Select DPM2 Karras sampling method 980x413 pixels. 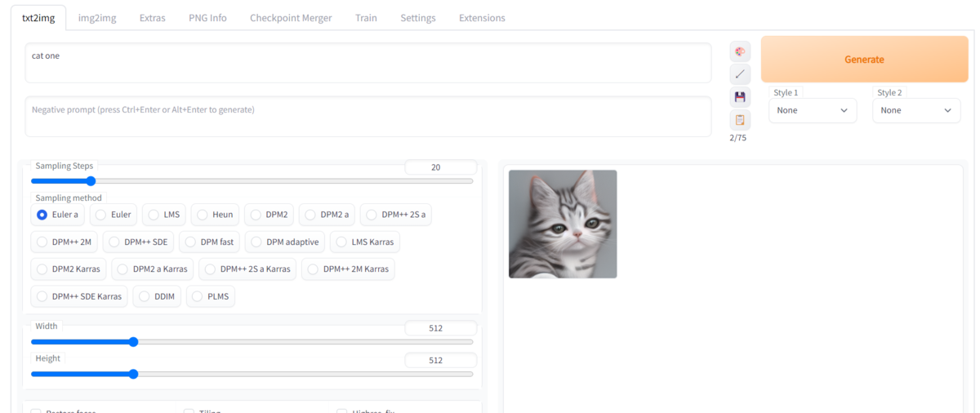click(x=69, y=269)
